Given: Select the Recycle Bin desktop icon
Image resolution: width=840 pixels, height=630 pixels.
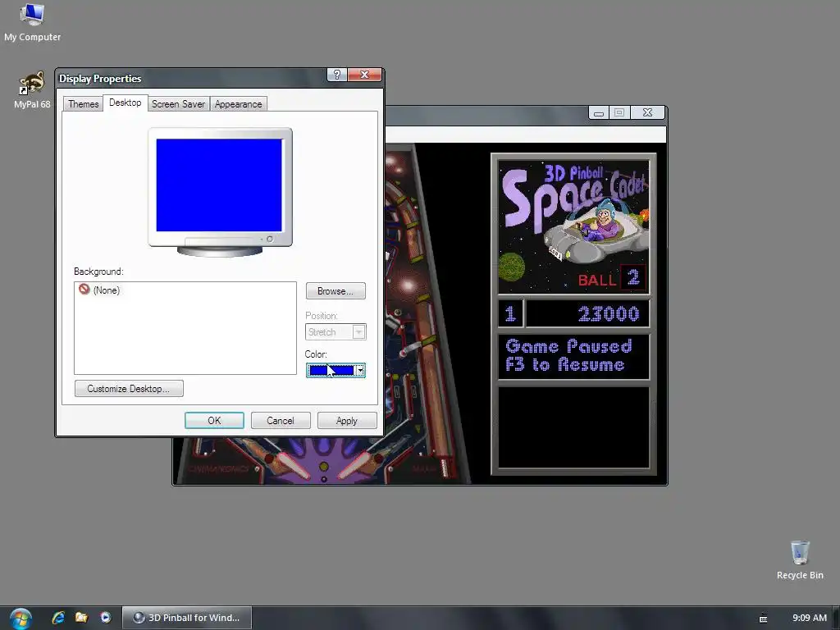Looking at the screenshot, I should (800, 560).
